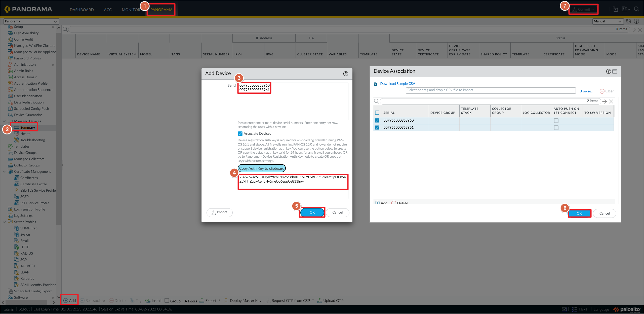Open the Download Sample CSV link
Viewport: 644px width, 314px height.
[x=397, y=84]
